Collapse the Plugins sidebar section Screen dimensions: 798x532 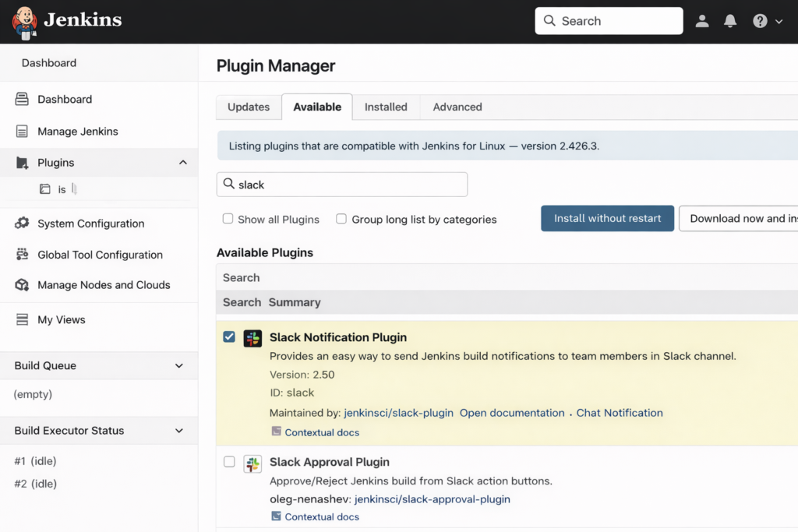click(x=183, y=163)
